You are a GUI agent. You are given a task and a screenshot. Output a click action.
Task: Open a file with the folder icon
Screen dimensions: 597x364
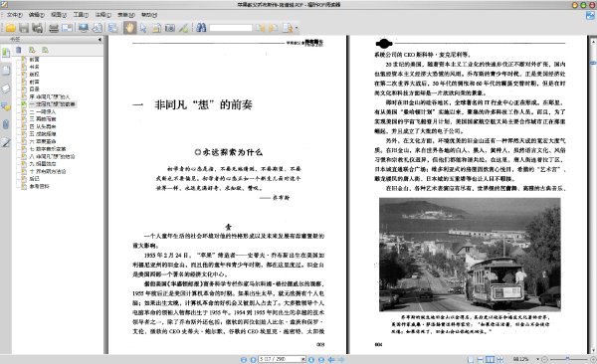[x=10, y=28]
